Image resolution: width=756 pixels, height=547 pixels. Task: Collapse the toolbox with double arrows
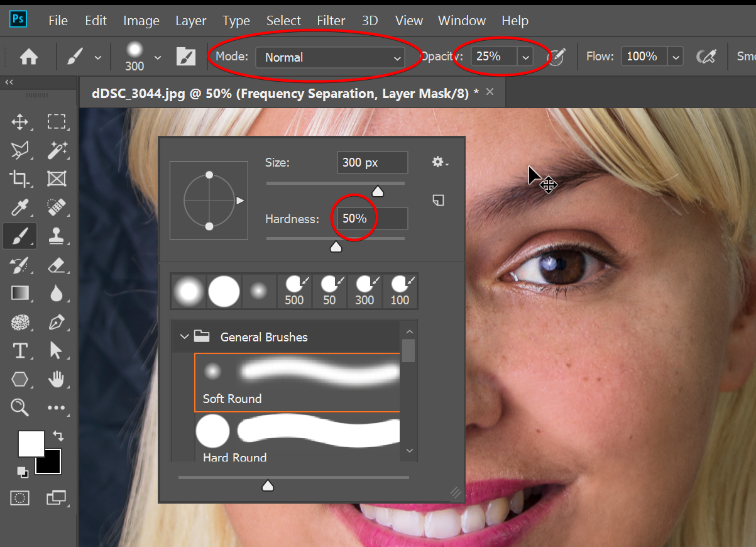(x=9, y=82)
